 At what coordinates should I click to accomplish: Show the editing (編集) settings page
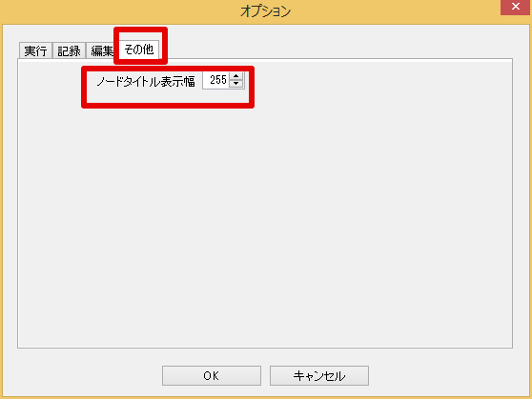(101, 50)
